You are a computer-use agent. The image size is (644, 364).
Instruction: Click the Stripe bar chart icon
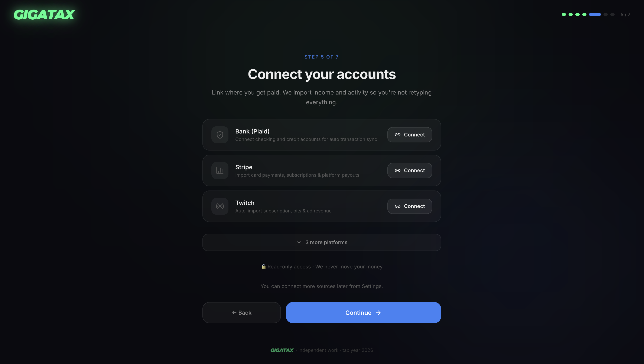pos(220,171)
